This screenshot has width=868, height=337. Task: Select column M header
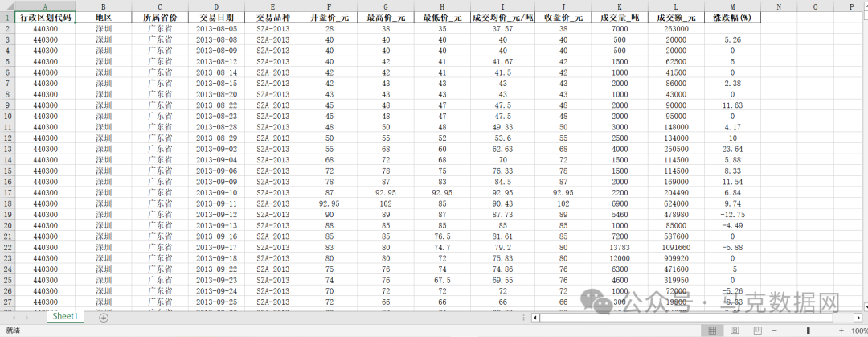pyautogui.click(x=732, y=6)
